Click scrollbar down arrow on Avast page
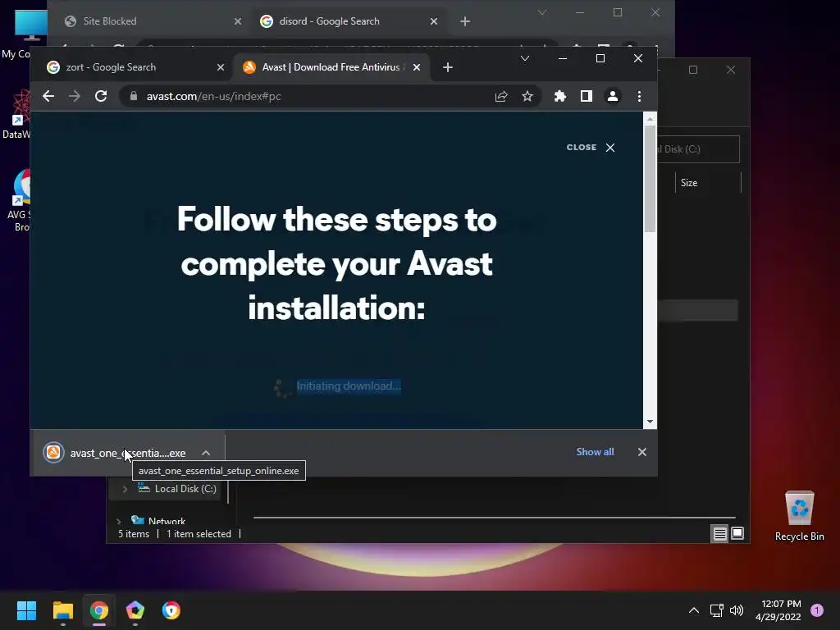 [650, 422]
